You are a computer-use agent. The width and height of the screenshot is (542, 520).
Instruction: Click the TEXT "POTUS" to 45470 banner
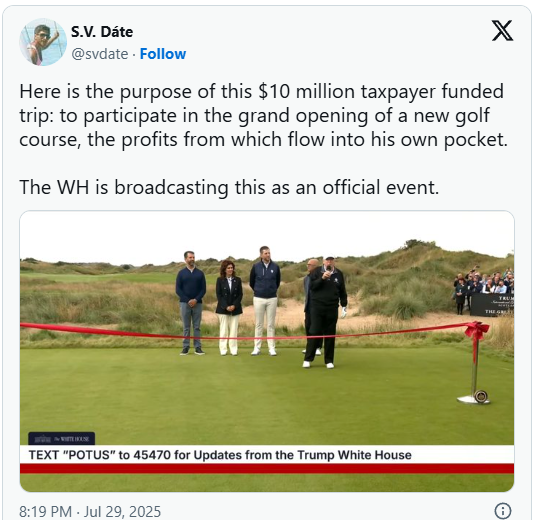coord(220,455)
